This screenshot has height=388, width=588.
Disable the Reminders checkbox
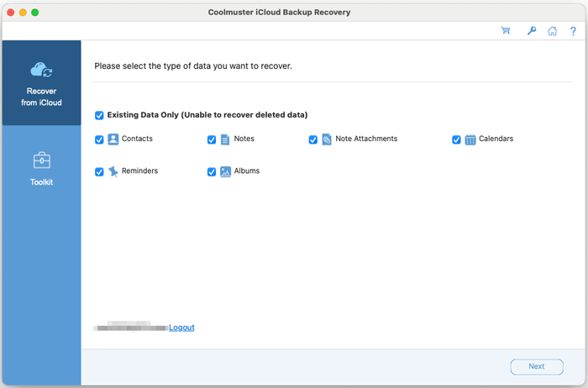[x=99, y=171]
